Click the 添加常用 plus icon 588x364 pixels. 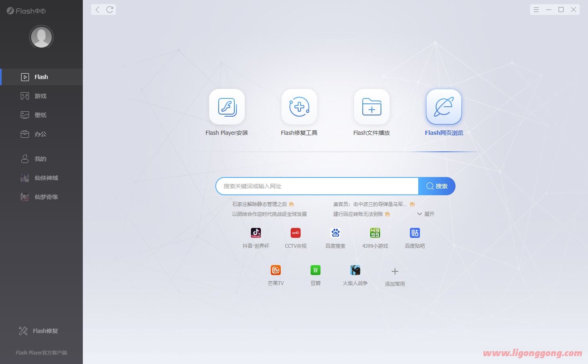click(x=395, y=271)
